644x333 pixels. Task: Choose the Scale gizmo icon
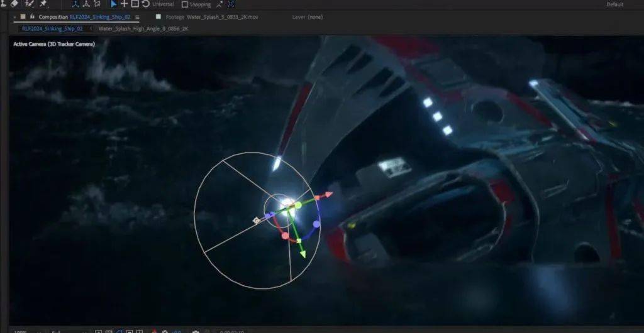click(135, 4)
